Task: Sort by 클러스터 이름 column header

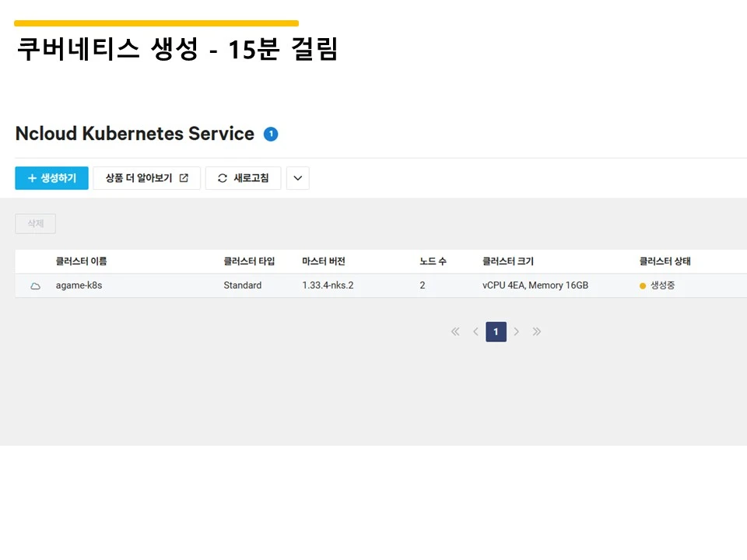Action: click(x=81, y=261)
